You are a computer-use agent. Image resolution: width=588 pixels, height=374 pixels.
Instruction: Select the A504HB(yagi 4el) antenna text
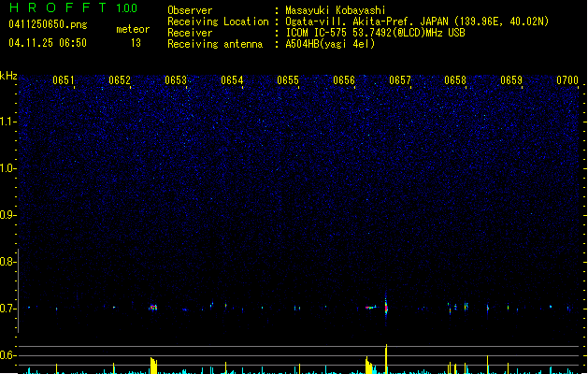[x=330, y=44]
